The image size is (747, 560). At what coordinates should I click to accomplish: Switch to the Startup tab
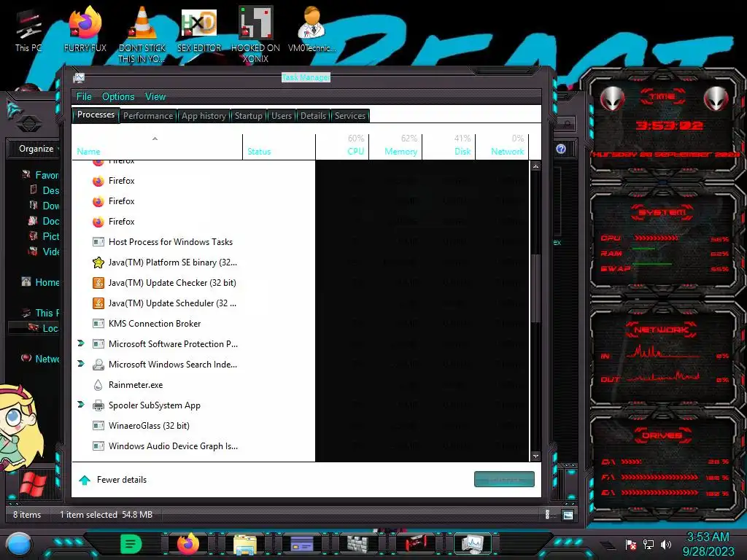point(248,116)
